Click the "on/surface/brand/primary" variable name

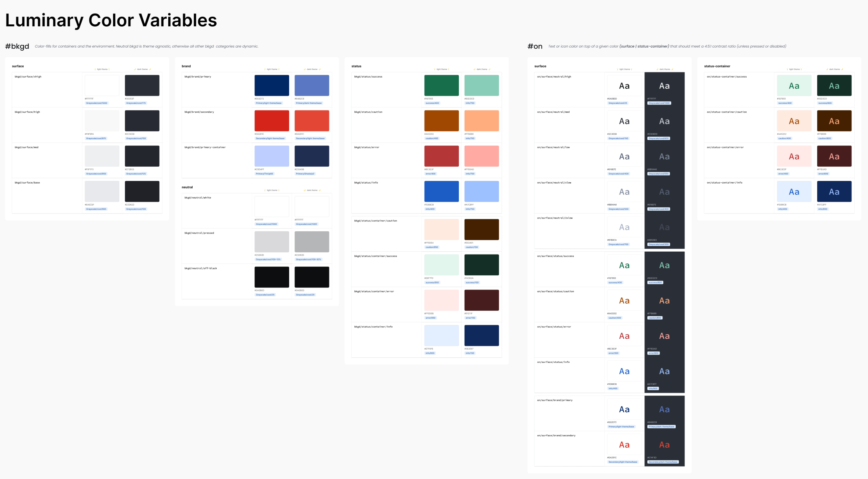click(x=555, y=400)
